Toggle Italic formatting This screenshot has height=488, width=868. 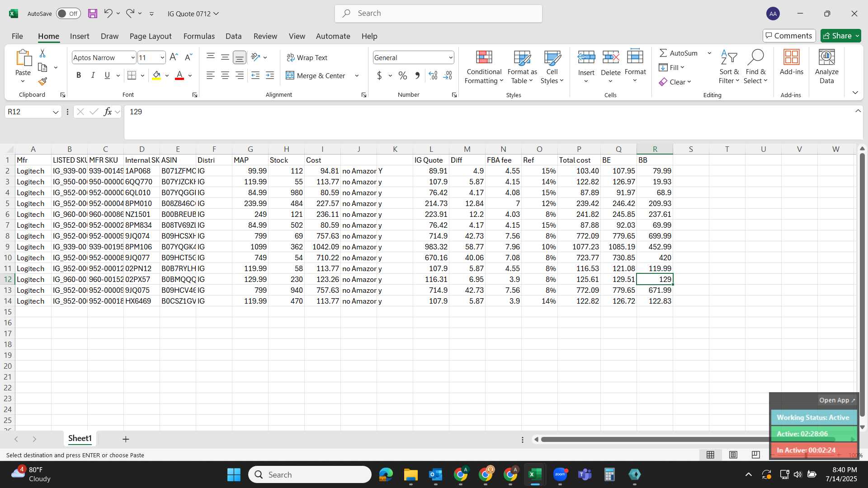pyautogui.click(x=93, y=75)
